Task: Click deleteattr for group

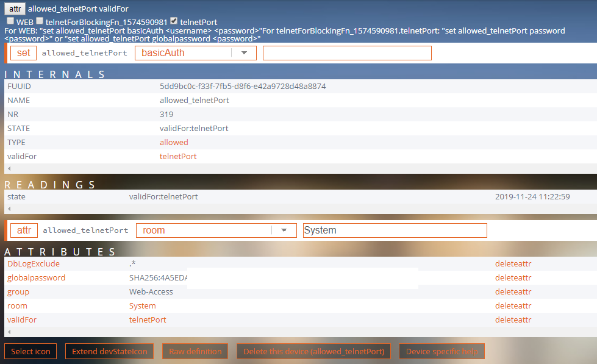Action: (513, 292)
